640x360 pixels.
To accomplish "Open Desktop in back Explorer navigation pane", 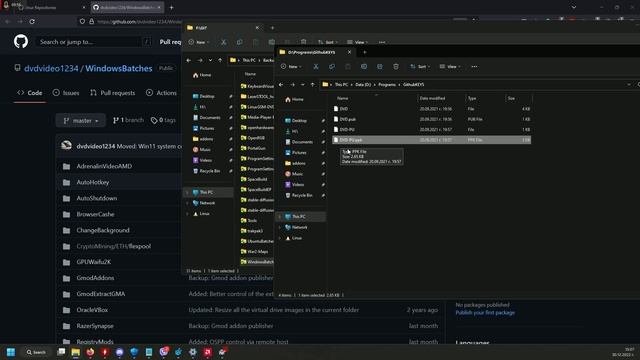I will [204, 96].
